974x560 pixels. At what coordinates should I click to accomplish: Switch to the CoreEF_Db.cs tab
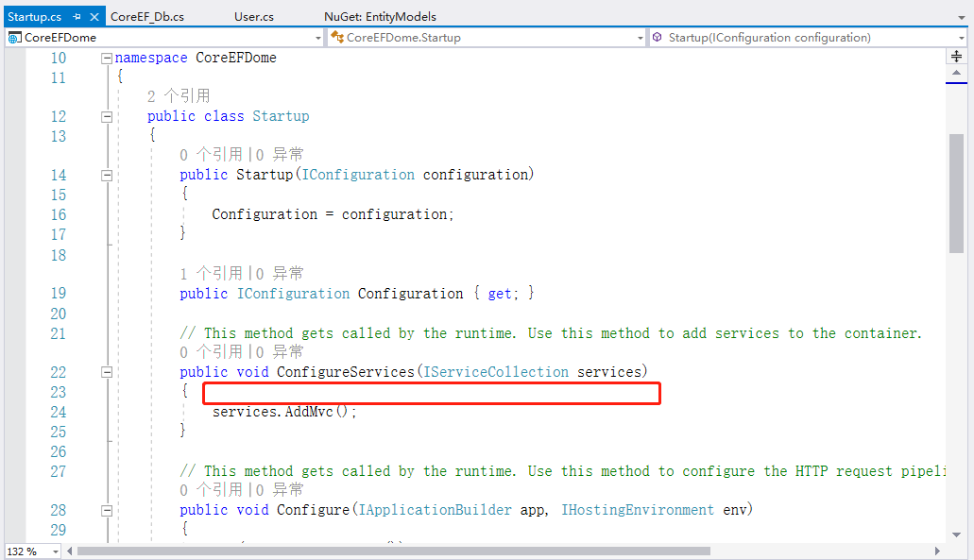click(147, 17)
